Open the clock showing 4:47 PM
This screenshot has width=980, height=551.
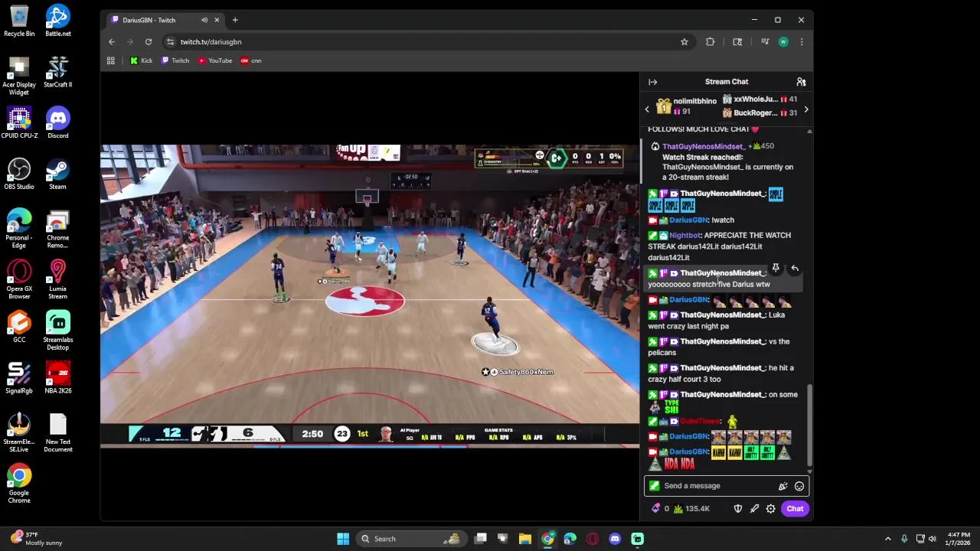(959, 539)
